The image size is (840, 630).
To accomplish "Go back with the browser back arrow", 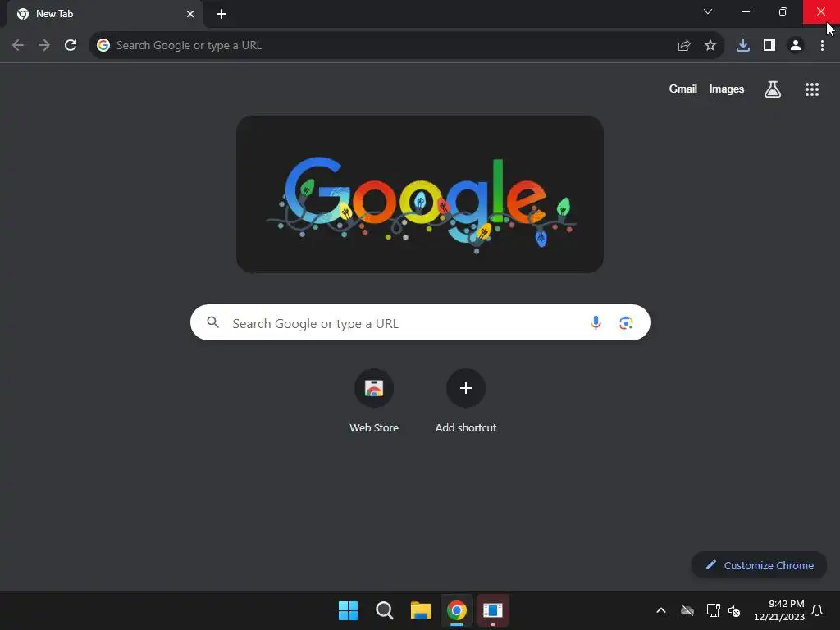I will click(x=18, y=46).
